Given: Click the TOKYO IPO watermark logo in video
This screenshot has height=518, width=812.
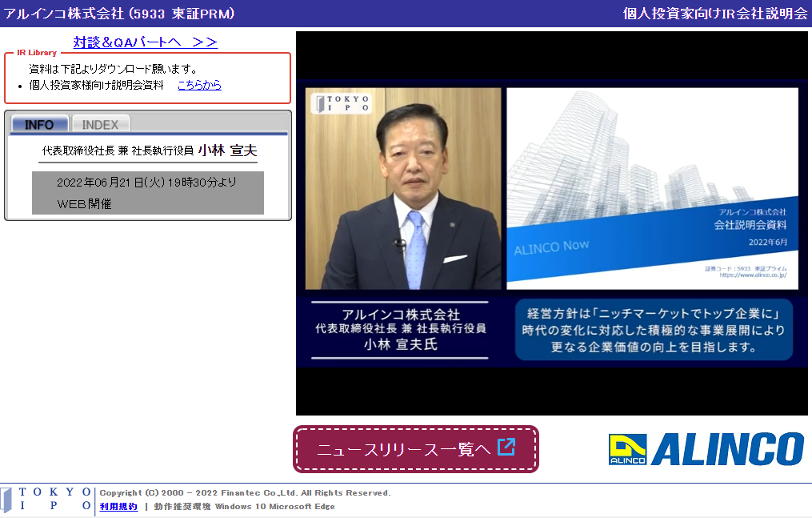Looking at the screenshot, I should (342, 103).
